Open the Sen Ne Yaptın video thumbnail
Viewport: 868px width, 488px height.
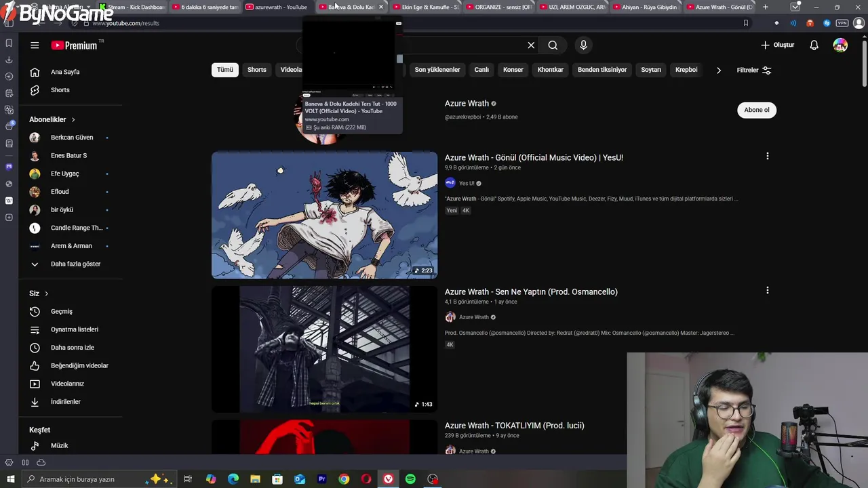coord(324,349)
